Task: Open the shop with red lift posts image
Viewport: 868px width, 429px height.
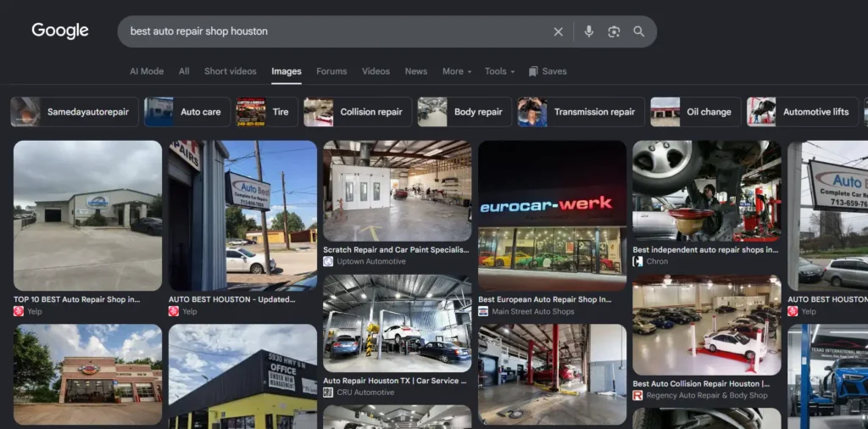Action: pos(552,374)
